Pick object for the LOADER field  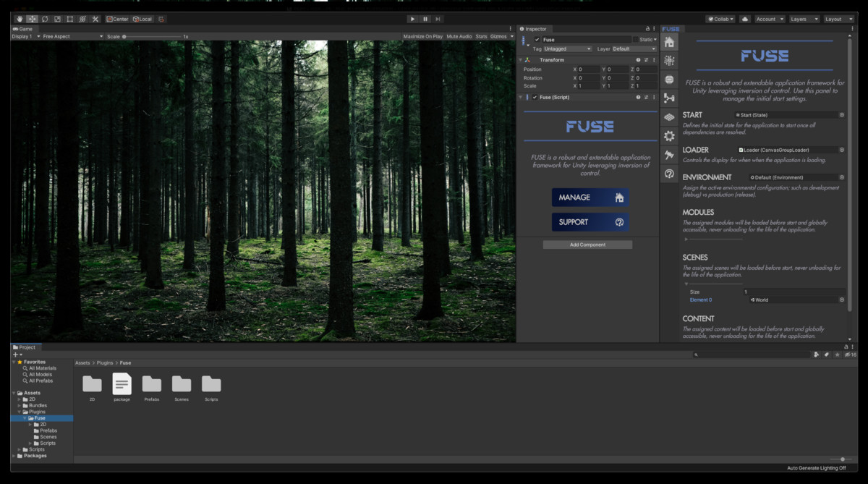click(842, 150)
